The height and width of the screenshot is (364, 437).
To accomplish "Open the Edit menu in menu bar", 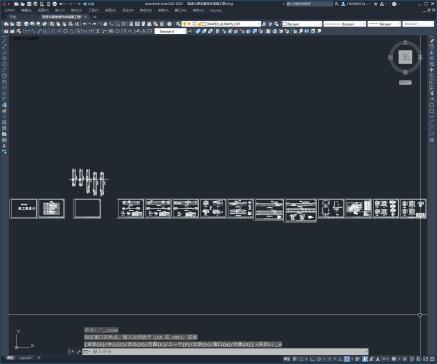I will click(26, 10).
